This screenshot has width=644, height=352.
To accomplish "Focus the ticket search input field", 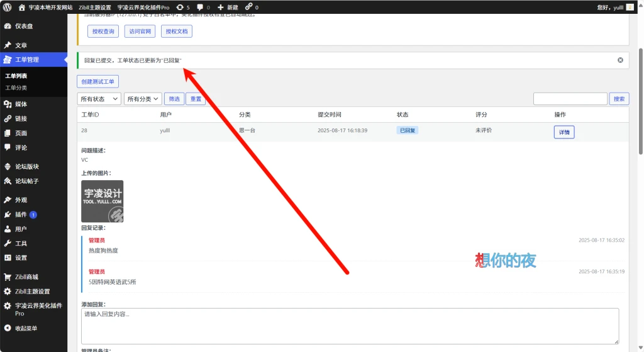I will click(570, 99).
